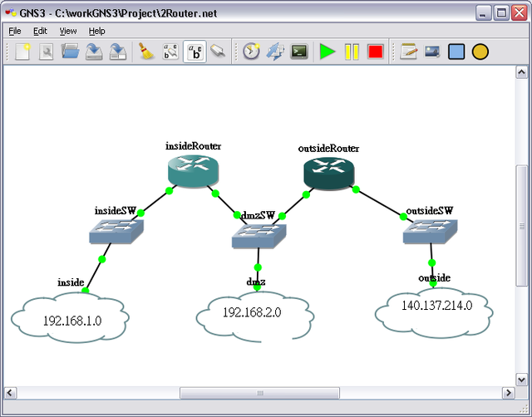Click the clock Snapshot icon
This screenshot has width=532, height=417.
251,52
